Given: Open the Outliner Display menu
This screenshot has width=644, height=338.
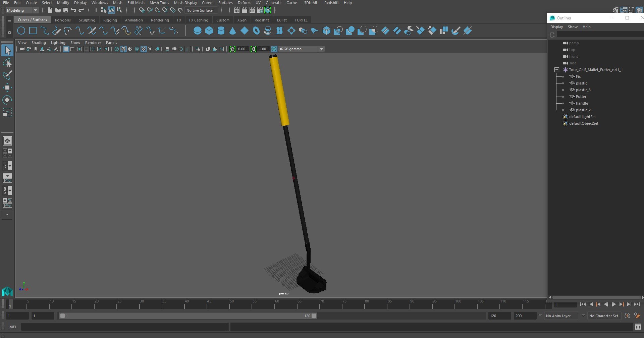Looking at the screenshot, I should [x=556, y=27].
